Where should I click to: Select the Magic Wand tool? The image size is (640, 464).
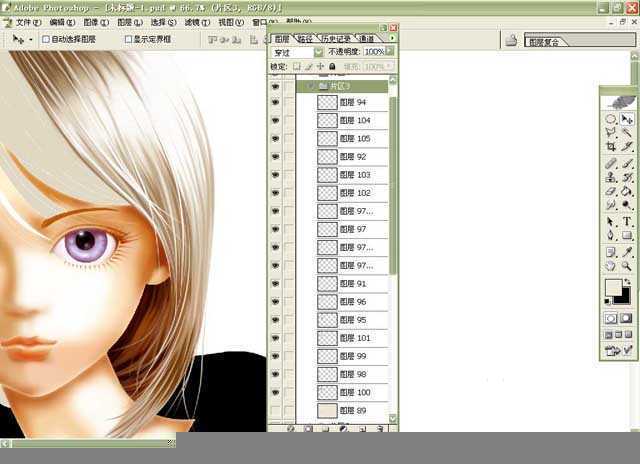627,132
